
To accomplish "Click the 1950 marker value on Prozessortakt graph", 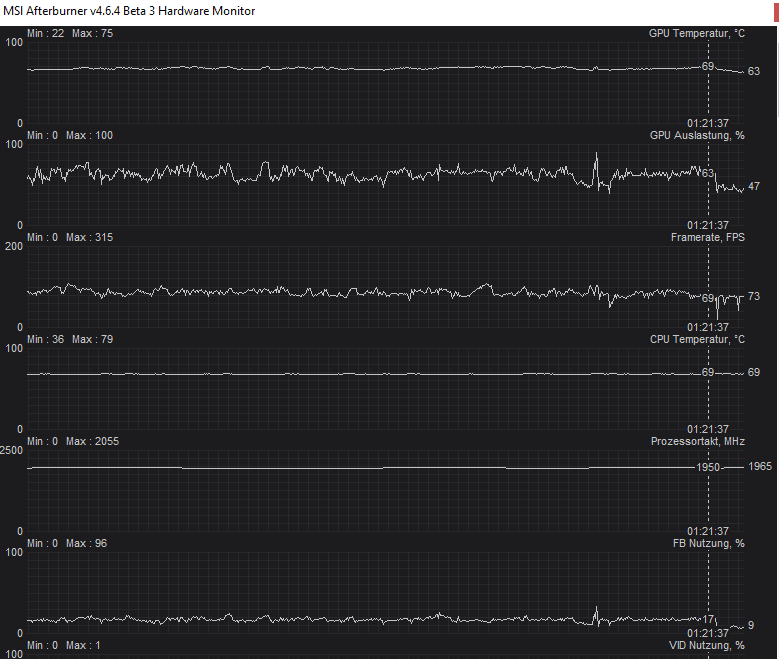I will point(708,467).
